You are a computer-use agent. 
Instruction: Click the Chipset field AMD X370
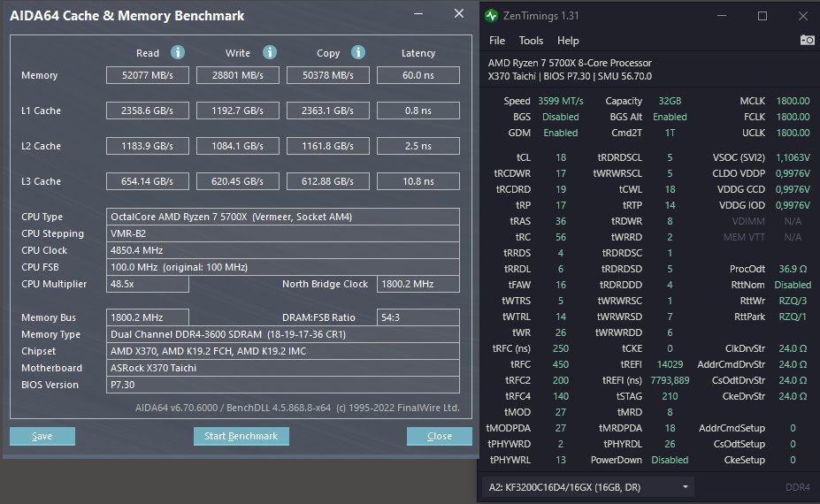tap(283, 351)
